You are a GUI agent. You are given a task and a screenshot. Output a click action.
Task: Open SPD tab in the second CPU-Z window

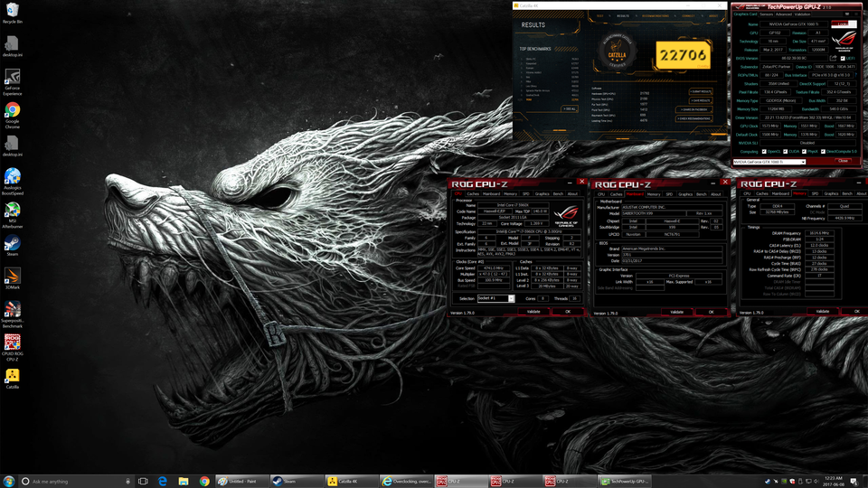point(669,194)
